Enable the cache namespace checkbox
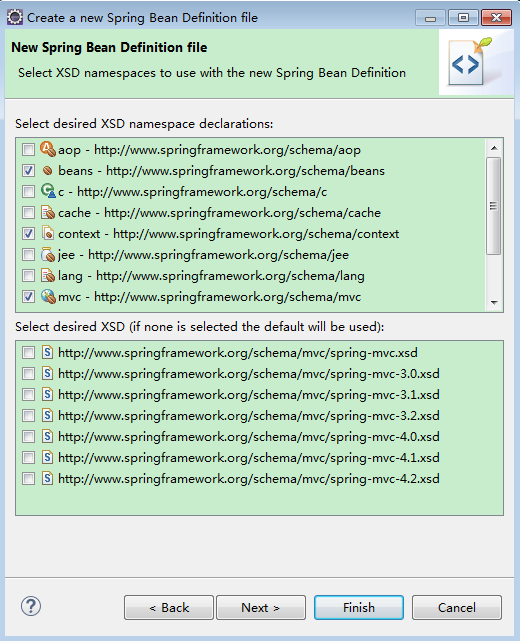520x641 pixels. [28, 213]
